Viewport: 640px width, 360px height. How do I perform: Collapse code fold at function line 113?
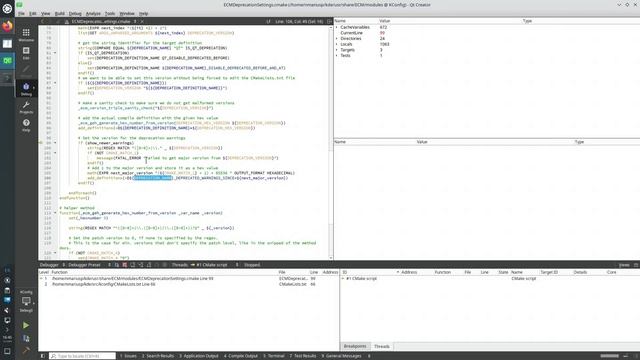[x=55, y=213]
